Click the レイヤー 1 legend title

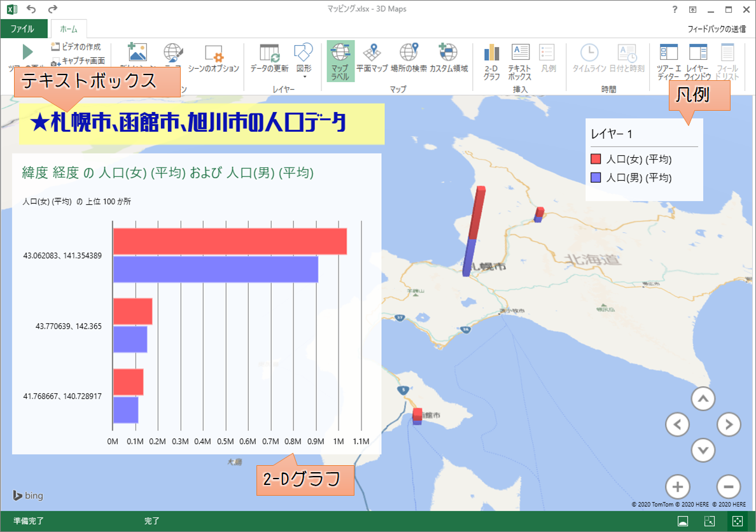pos(612,134)
